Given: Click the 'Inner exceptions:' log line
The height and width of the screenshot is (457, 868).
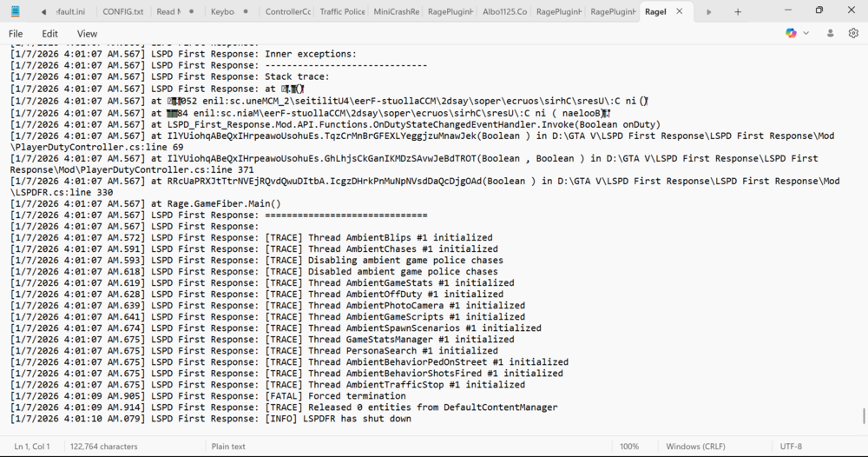Looking at the screenshot, I should click(183, 54).
